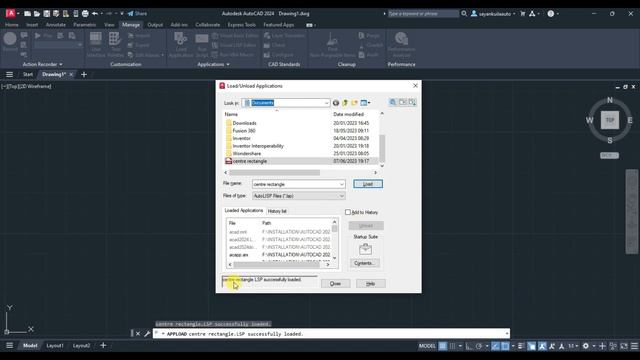Click the Tool Palettes customization icon
Screen dimensions: 640x360
[115, 45]
